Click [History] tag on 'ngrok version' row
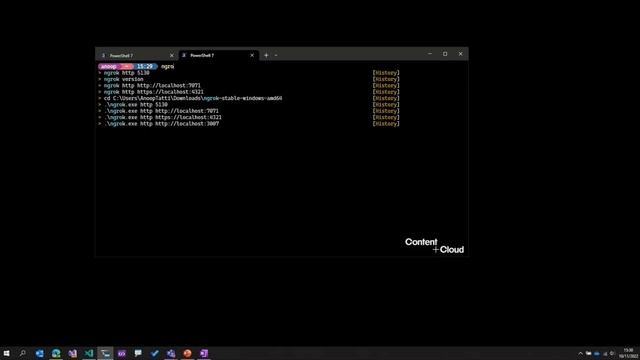The height and width of the screenshot is (360, 640). (x=386, y=79)
